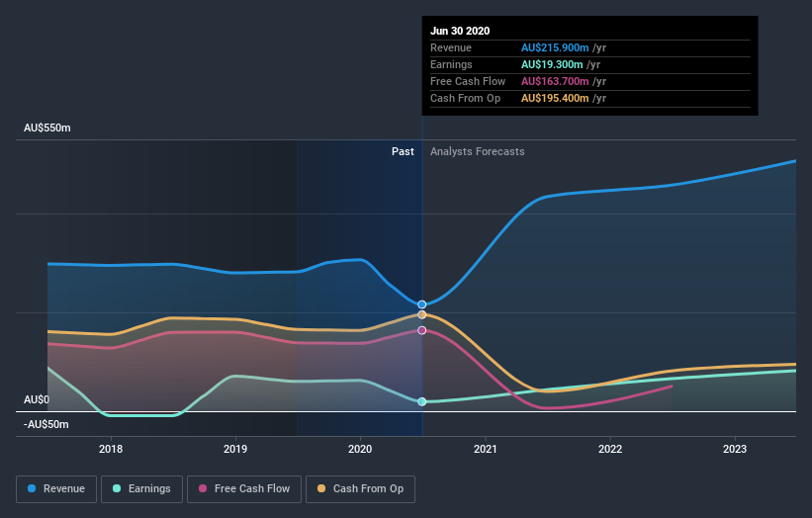
Task: Click the 2020 x-axis label
Action: [360, 449]
